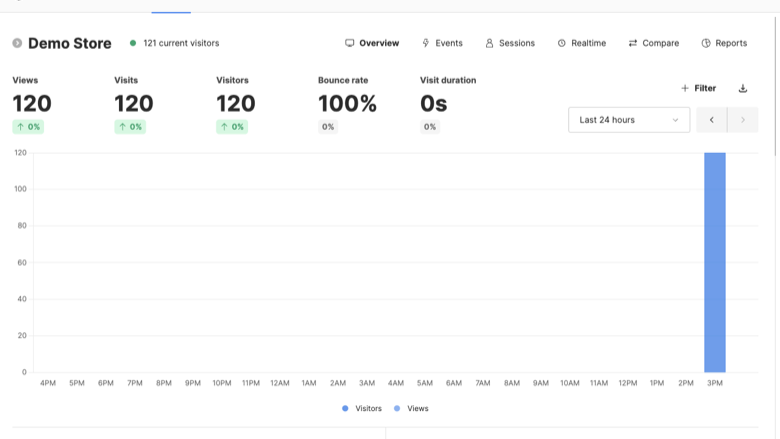Image resolution: width=780 pixels, height=439 pixels.
Task: Toggle the Views series in chart legend
Action: pos(411,408)
